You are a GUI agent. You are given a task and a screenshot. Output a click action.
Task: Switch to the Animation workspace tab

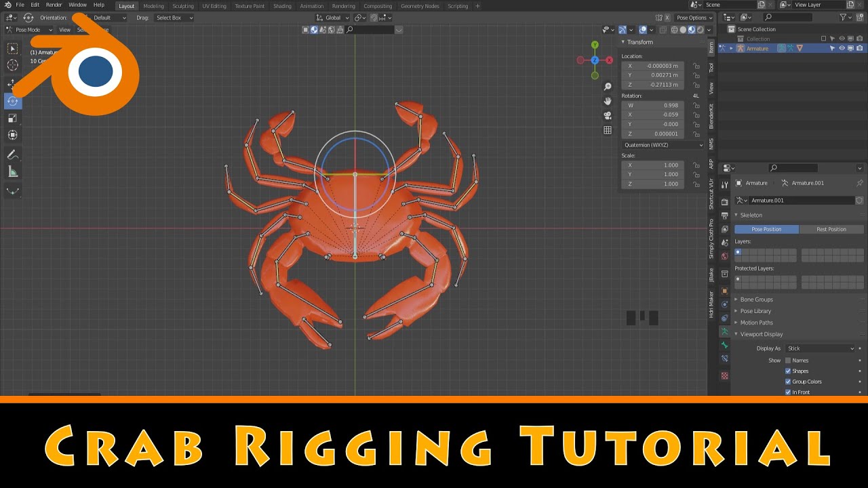point(311,6)
